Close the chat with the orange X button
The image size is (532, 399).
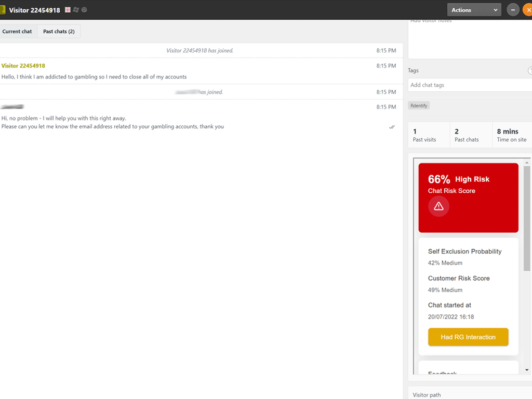click(x=527, y=10)
